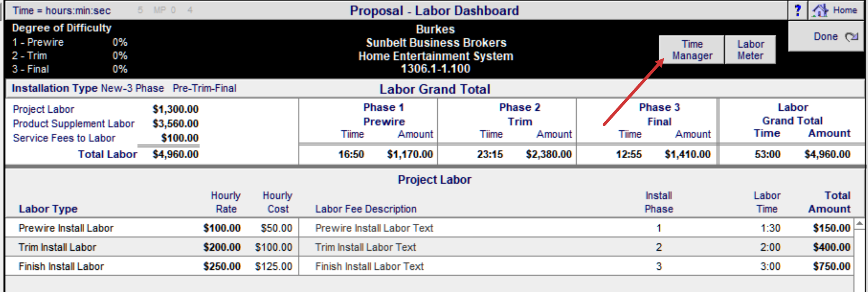Click Finish hourly cost $125.00 field

pos(273,266)
